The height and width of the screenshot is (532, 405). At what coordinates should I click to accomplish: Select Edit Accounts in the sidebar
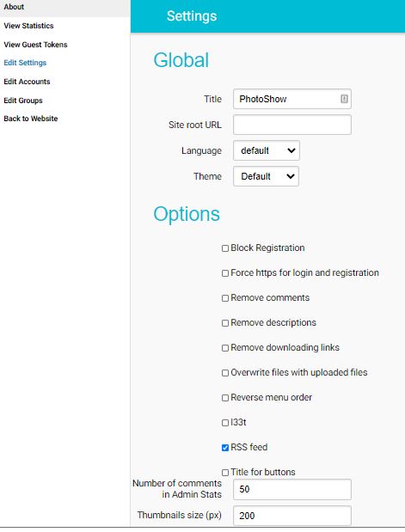[27, 82]
